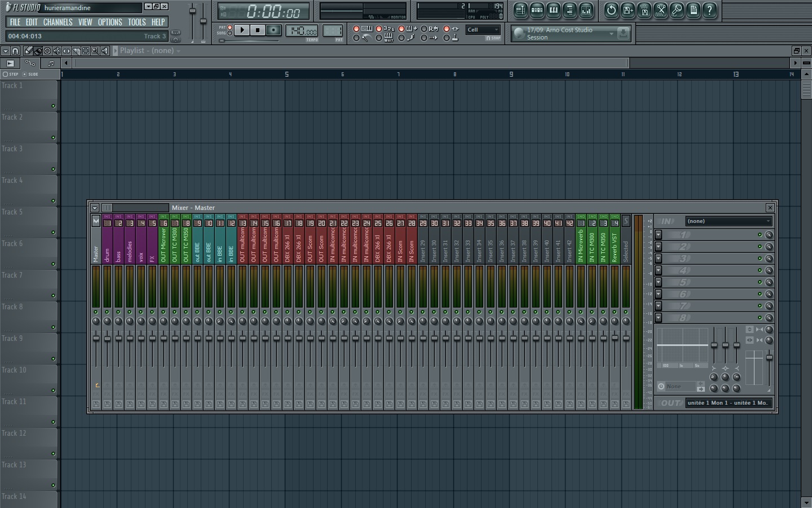Expand the 'Arno Cost Studio Session' project dropdown
Viewport: 812px width, 508px height.
[612, 33]
